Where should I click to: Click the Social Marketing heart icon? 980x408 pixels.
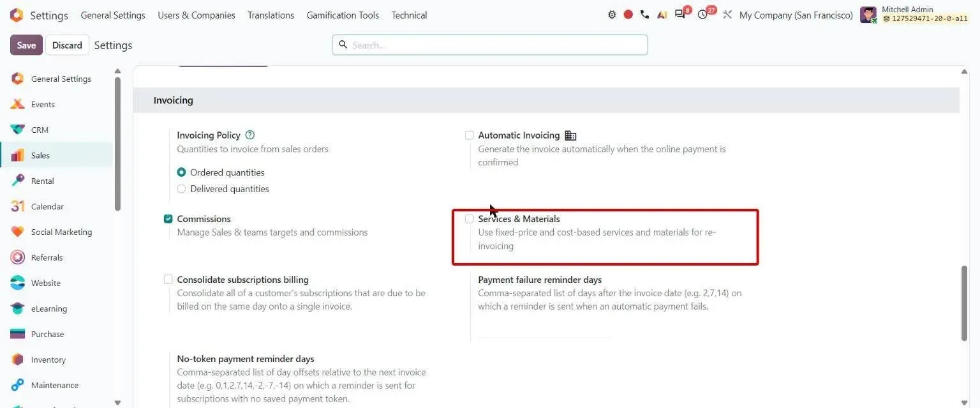[x=18, y=232]
